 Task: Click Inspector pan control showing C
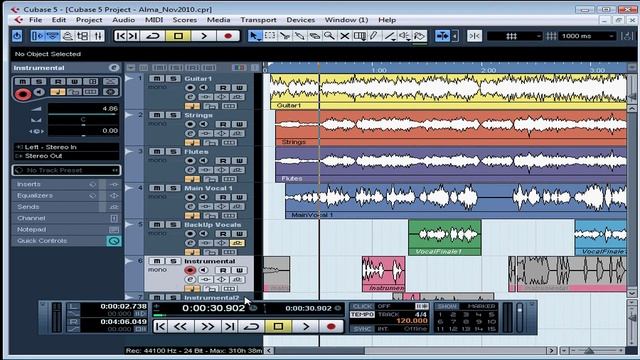[x=83, y=120]
